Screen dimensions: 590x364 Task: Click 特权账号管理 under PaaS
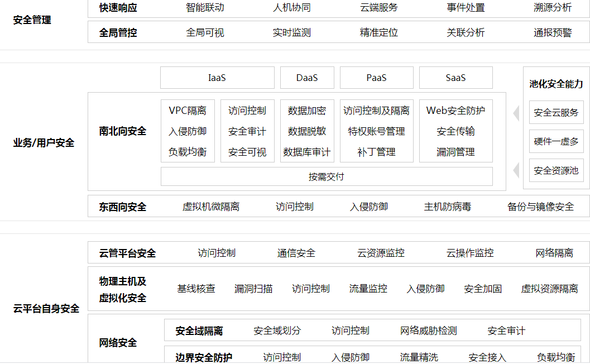tap(376, 131)
